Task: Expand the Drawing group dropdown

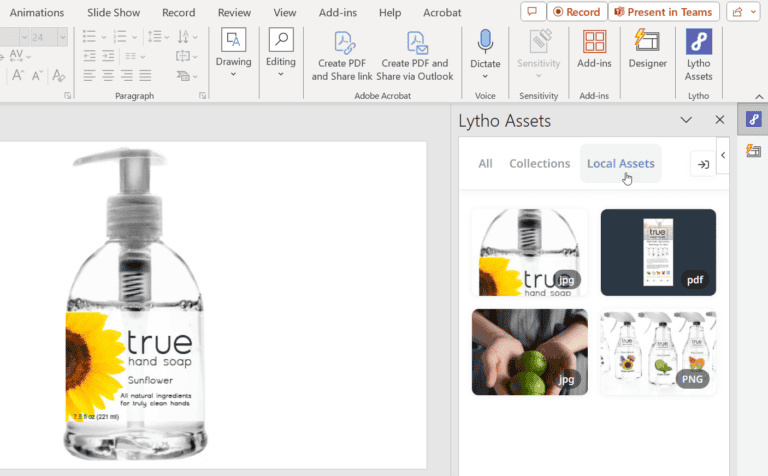Action: pos(233,74)
